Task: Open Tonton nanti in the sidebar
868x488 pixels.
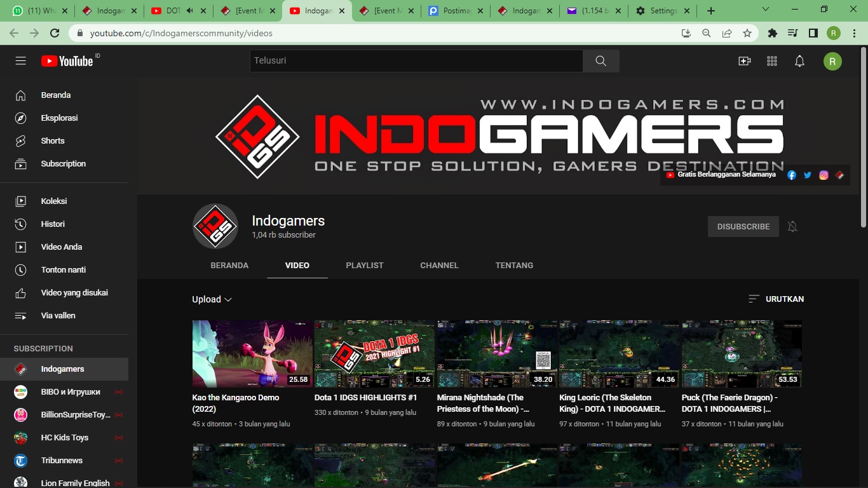Action: [x=64, y=270]
